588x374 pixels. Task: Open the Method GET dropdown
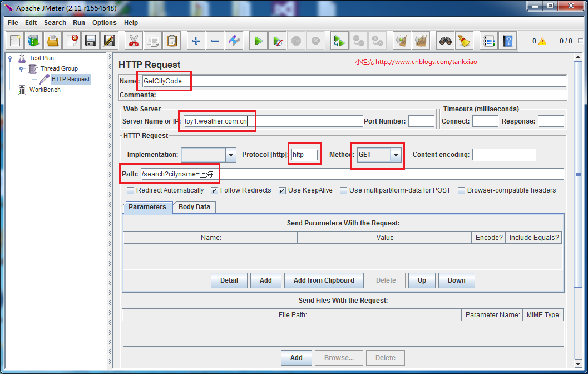click(x=396, y=155)
